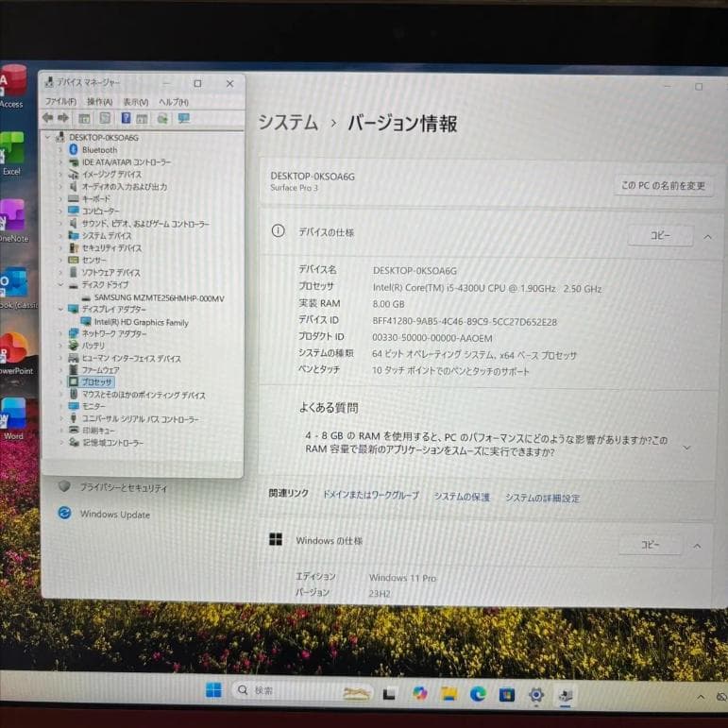Click the Back arrow in Device Manager toolbar
Image resolution: width=728 pixels, height=728 pixels.
point(47,118)
